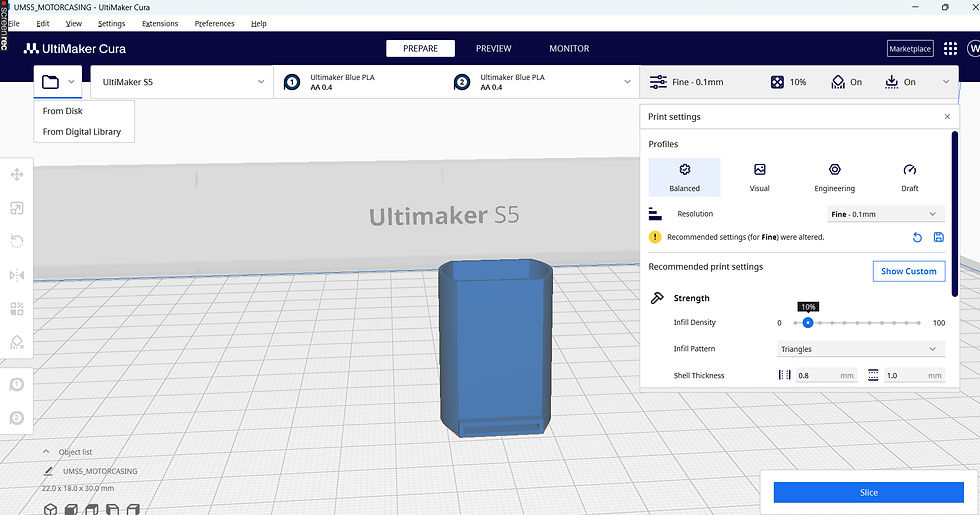Open the File menu

coord(14,23)
